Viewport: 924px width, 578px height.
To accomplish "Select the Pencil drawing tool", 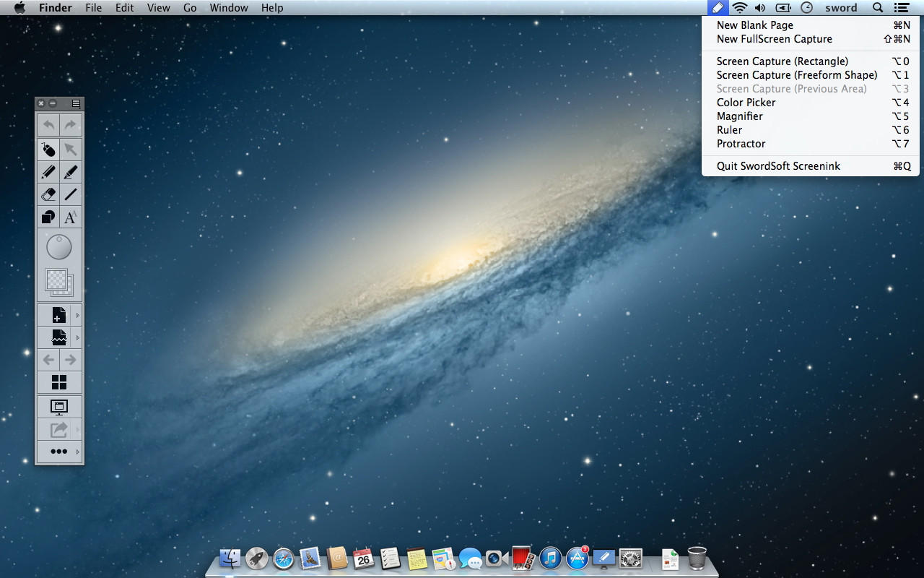I will pos(48,172).
